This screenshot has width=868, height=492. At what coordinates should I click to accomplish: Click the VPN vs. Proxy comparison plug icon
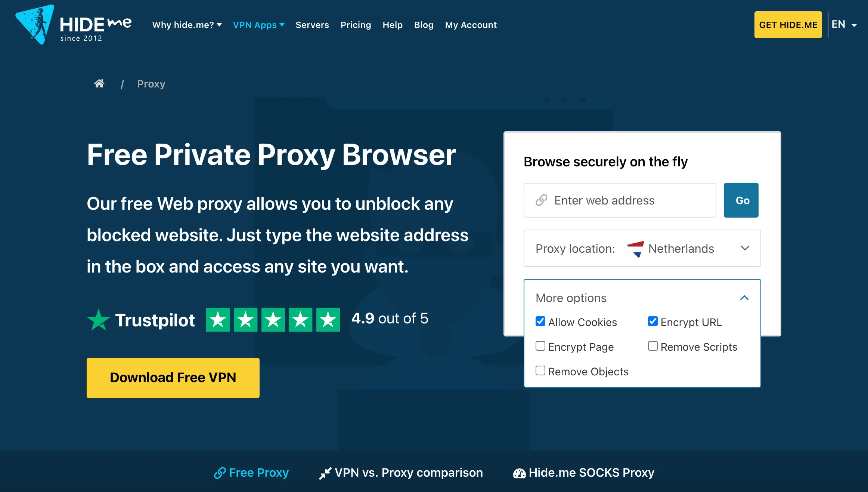[x=325, y=473]
